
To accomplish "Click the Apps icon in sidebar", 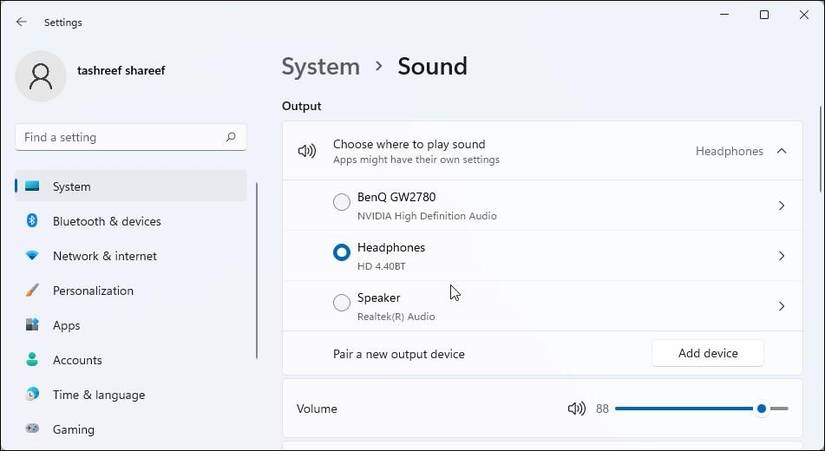I will [32, 325].
